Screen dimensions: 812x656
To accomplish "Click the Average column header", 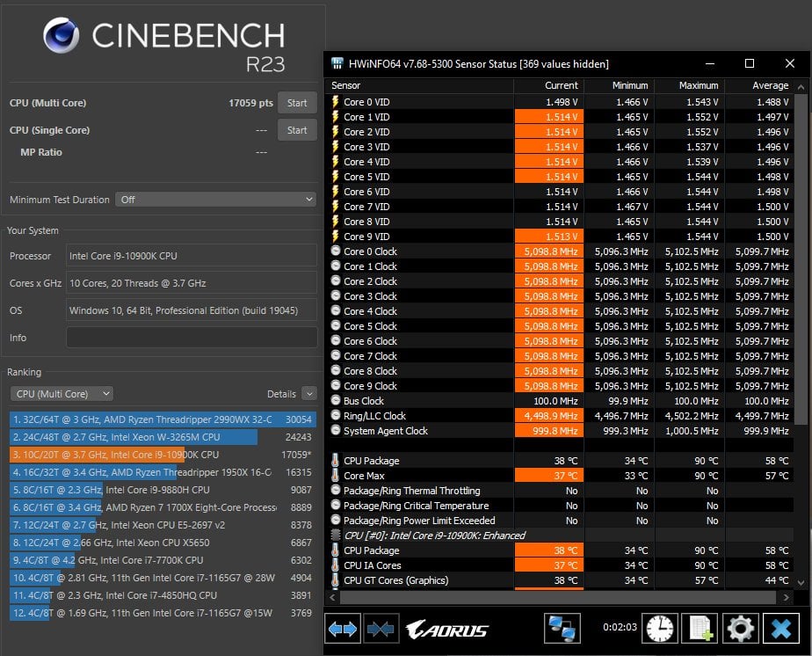I will (759, 85).
